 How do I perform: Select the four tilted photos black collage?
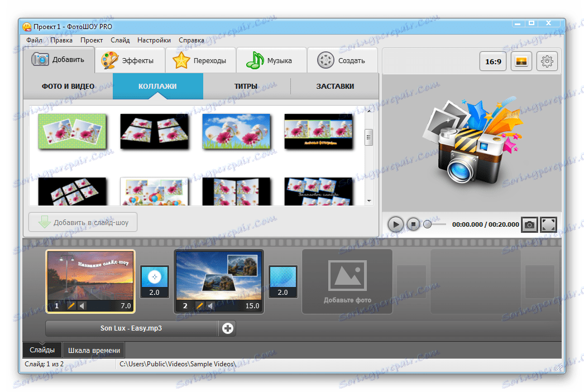[x=154, y=131]
